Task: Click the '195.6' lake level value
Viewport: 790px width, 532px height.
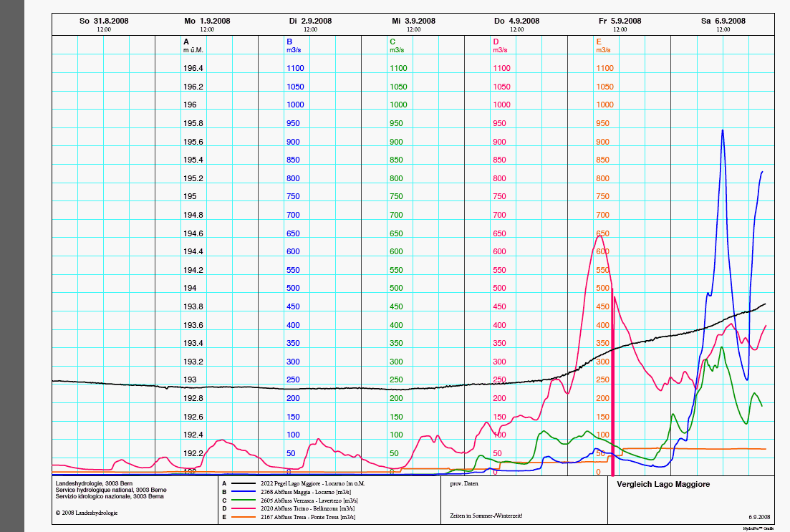Action: coord(193,142)
